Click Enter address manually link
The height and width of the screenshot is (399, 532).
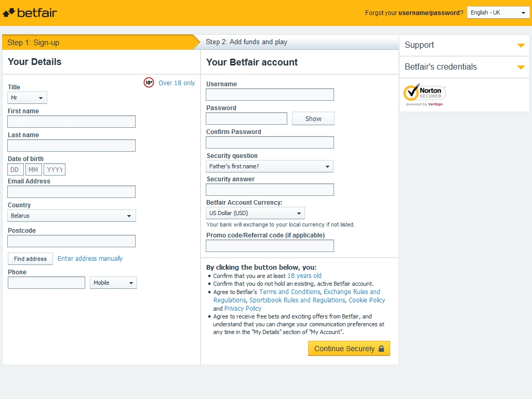pos(90,259)
